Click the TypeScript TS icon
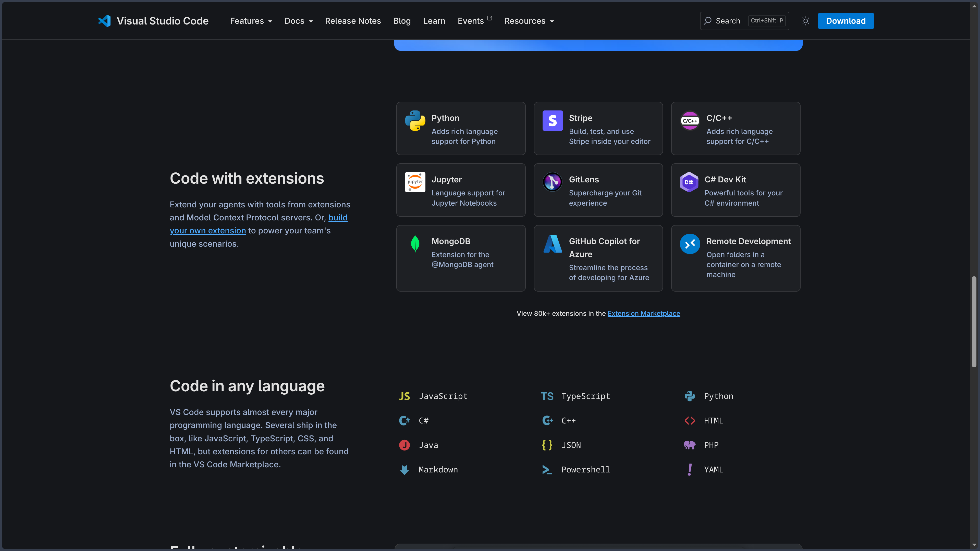 (x=547, y=396)
